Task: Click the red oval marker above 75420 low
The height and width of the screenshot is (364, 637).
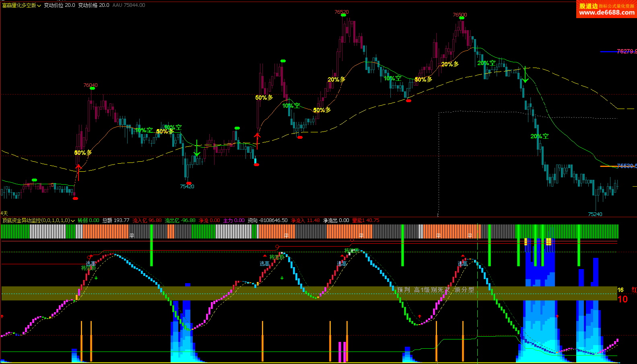Action: pos(189,183)
